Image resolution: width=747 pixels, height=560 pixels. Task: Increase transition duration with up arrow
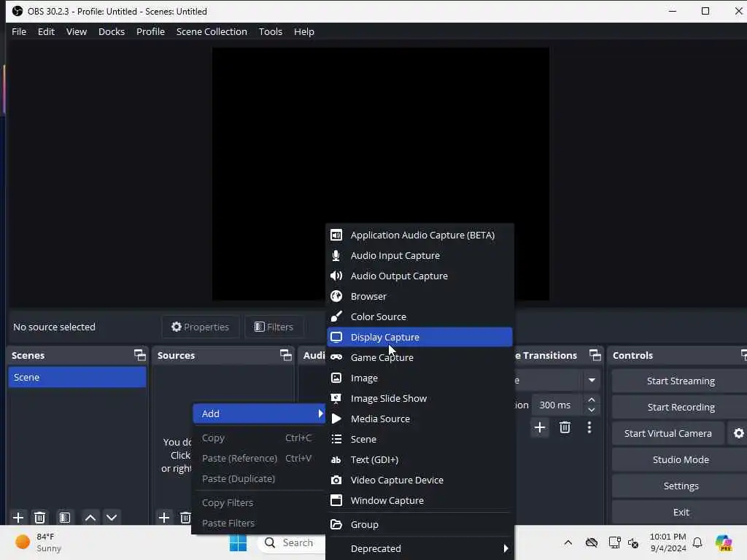(x=592, y=400)
